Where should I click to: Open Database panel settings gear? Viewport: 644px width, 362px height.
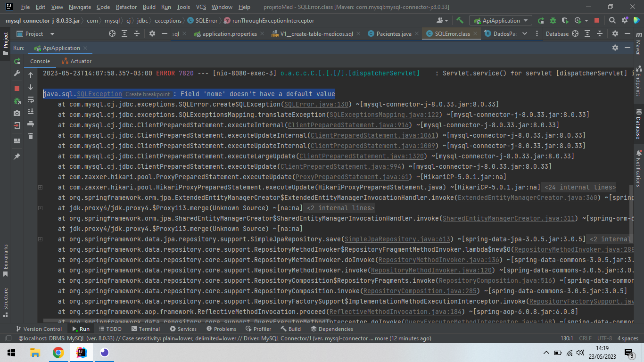pos(615,34)
